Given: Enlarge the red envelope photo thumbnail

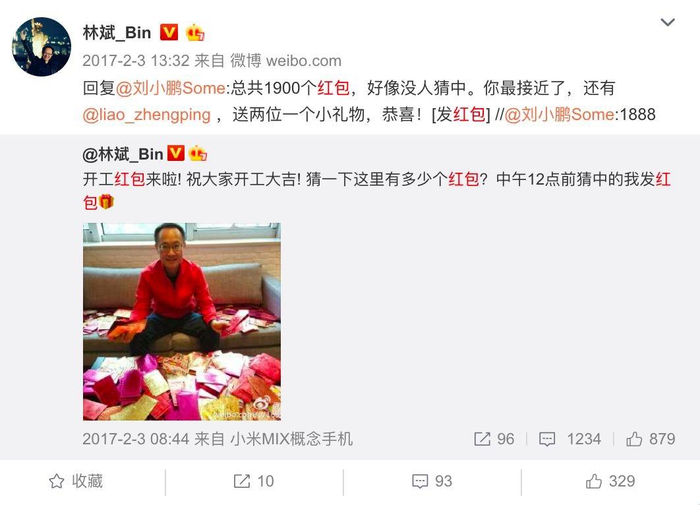Looking at the screenshot, I should pyautogui.click(x=182, y=321).
